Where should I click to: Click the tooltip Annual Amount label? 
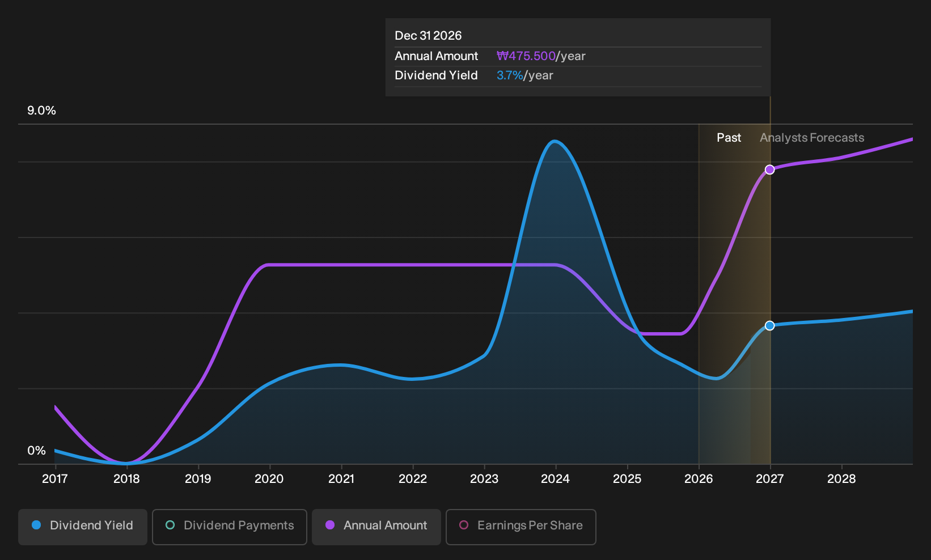pyautogui.click(x=437, y=56)
